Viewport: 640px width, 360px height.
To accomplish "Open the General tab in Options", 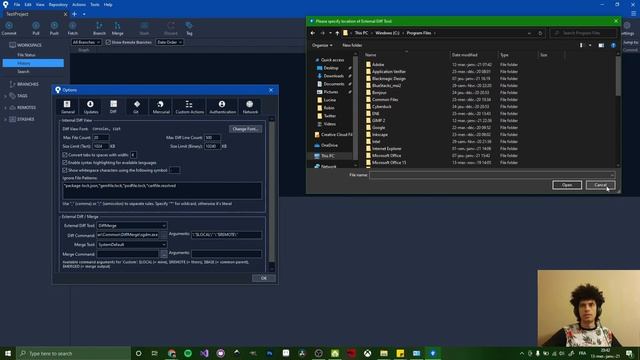I will click(x=67, y=107).
